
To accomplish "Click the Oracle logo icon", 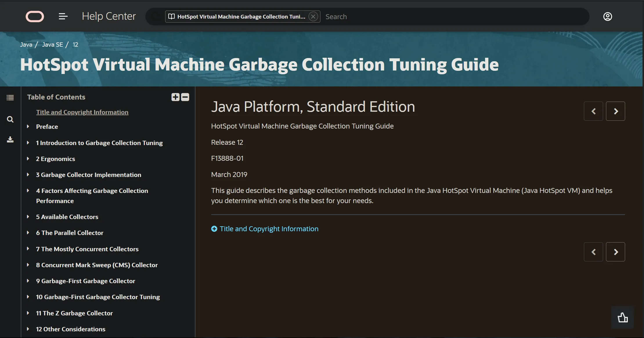I will 35,17.
